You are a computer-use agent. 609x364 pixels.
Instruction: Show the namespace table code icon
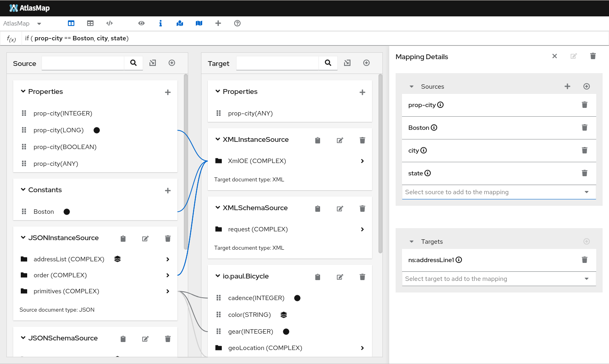pyautogui.click(x=109, y=23)
